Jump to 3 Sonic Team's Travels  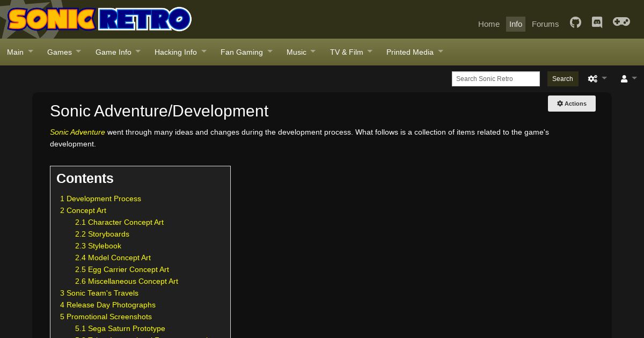(x=99, y=293)
